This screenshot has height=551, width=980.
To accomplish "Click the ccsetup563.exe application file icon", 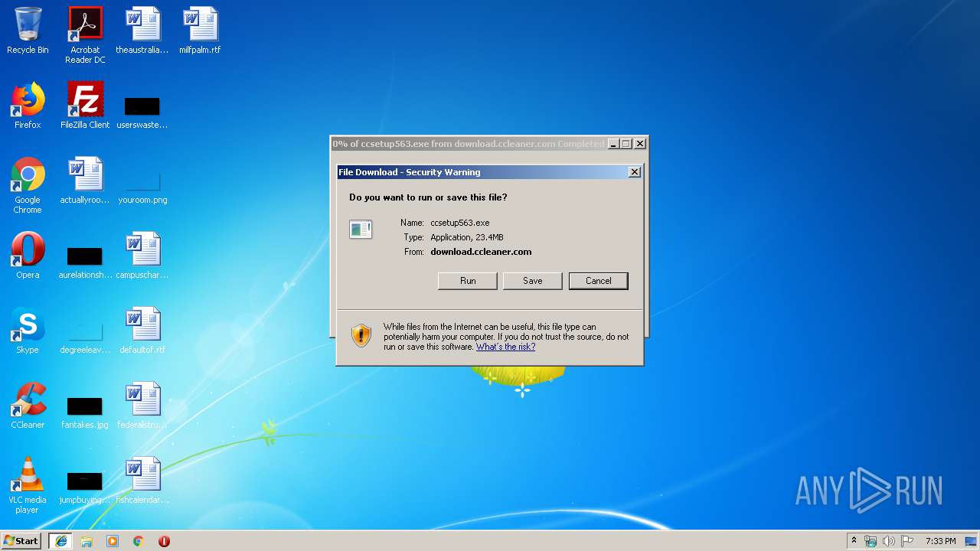I will click(x=361, y=229).
